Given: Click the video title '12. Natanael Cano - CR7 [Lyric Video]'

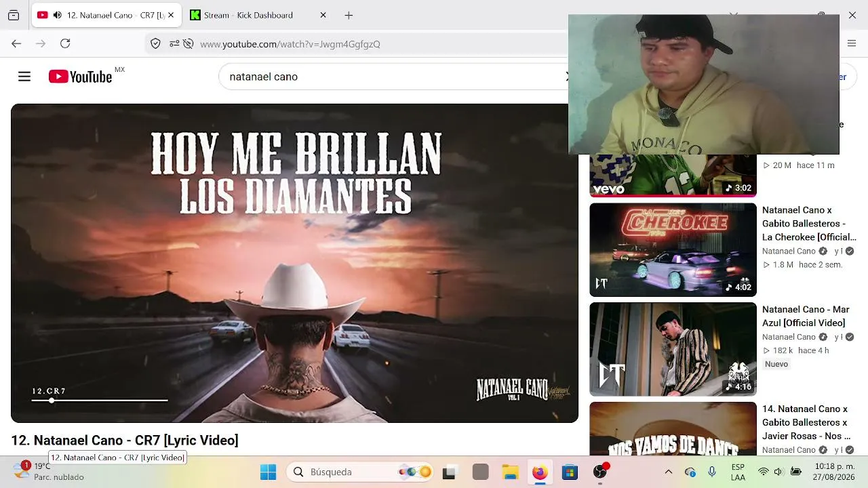Looking at the screenshot, I should click(x=125, y=441).
